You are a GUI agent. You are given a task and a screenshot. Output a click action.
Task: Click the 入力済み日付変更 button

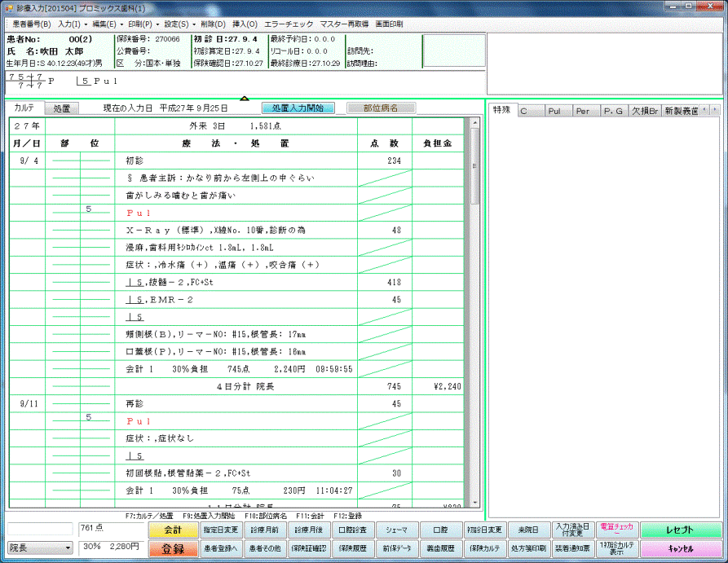pos(572,530)
